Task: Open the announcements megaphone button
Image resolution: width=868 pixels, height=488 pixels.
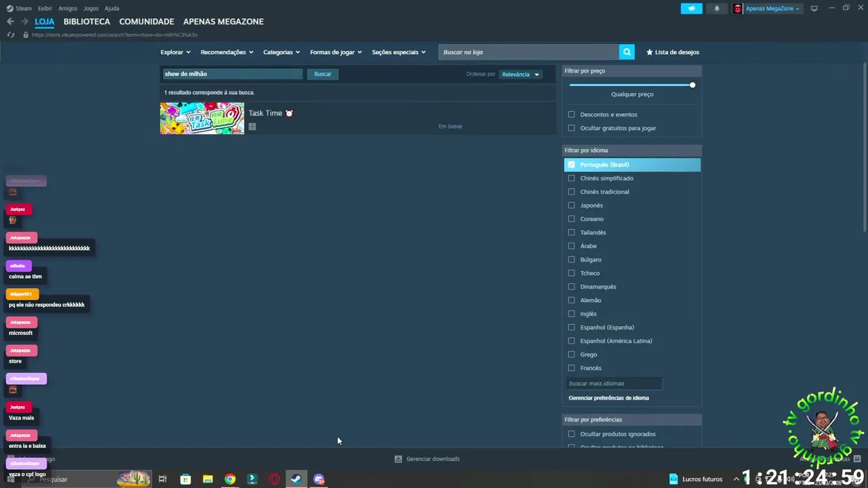Action: [692, 8]
